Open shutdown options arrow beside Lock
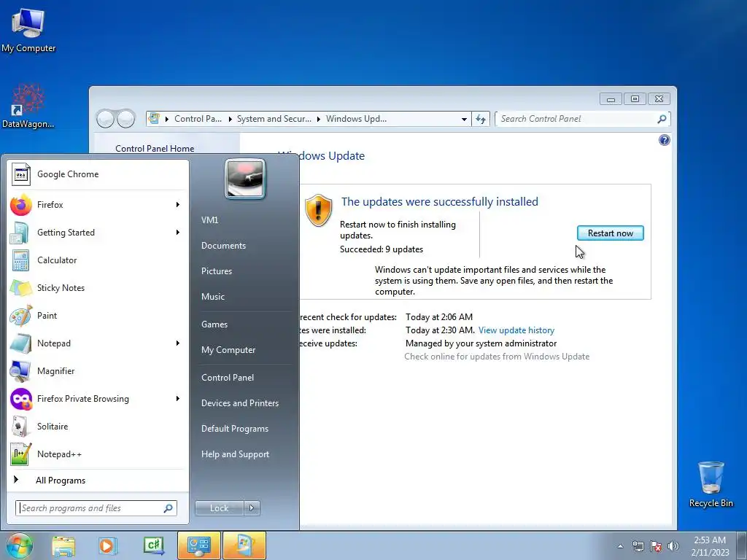This screenshot has width=747, height=560. pyautogui.click(x=252, y=508)
